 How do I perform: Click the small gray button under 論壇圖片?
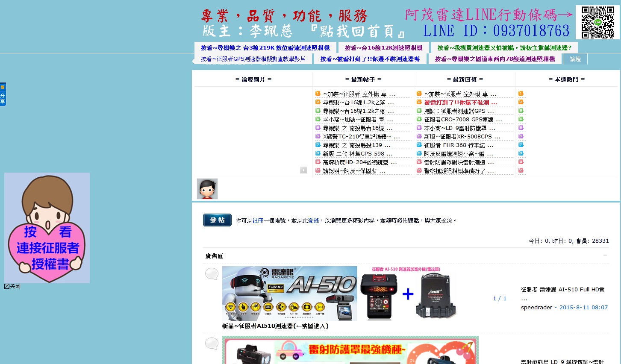coord(303,170)
